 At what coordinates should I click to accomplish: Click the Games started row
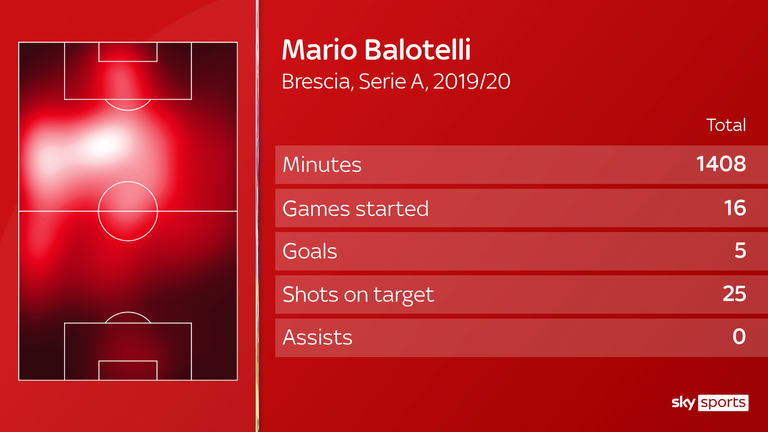pos(521,208)
